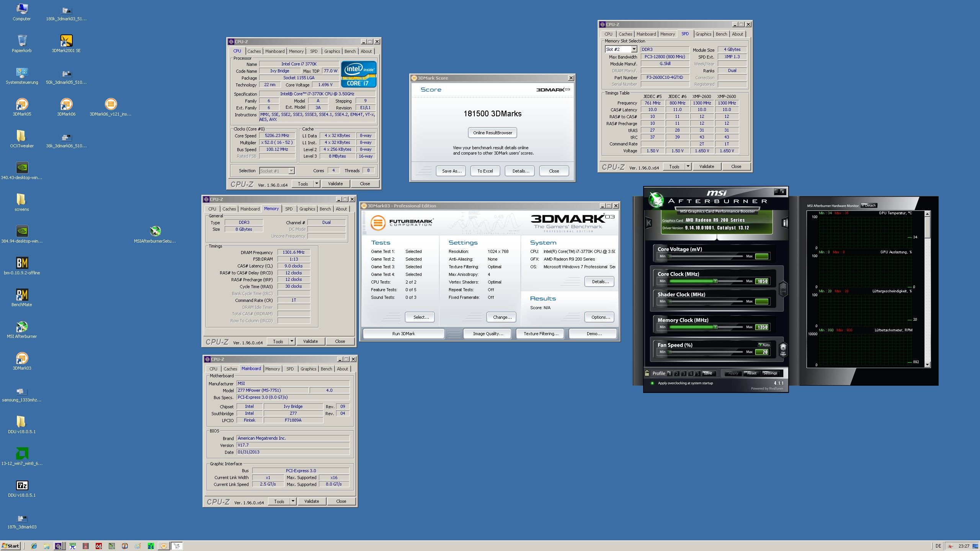Expand Tools arrow in CPU-Z CPU window

point(317,184)
